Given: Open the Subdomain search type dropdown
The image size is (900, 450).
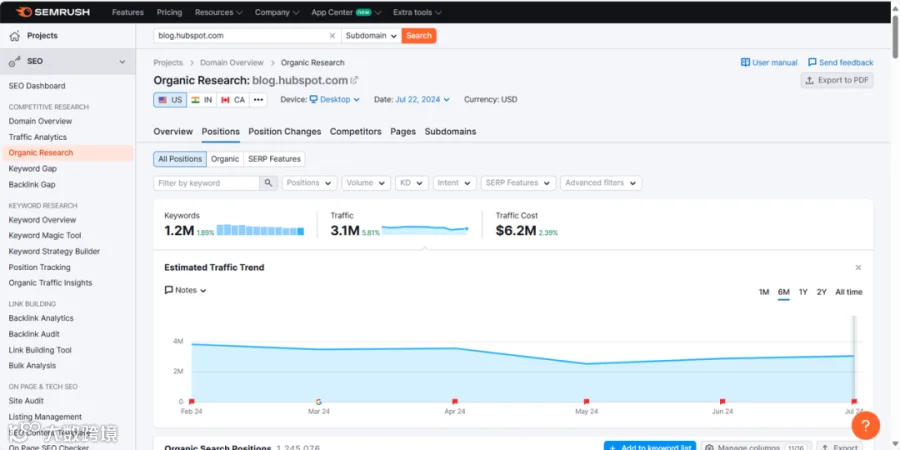Looking at the screenshot, I should (371, 36).
